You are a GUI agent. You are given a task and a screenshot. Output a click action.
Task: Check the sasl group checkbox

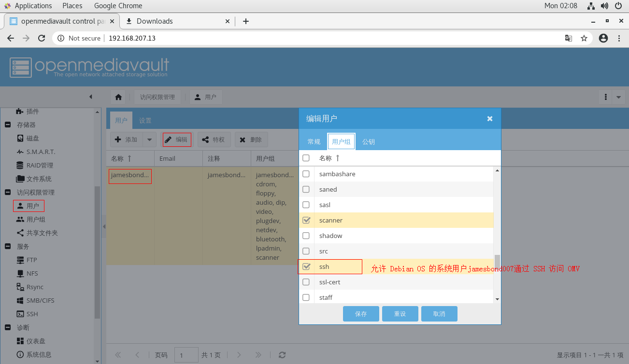(306, 205)
